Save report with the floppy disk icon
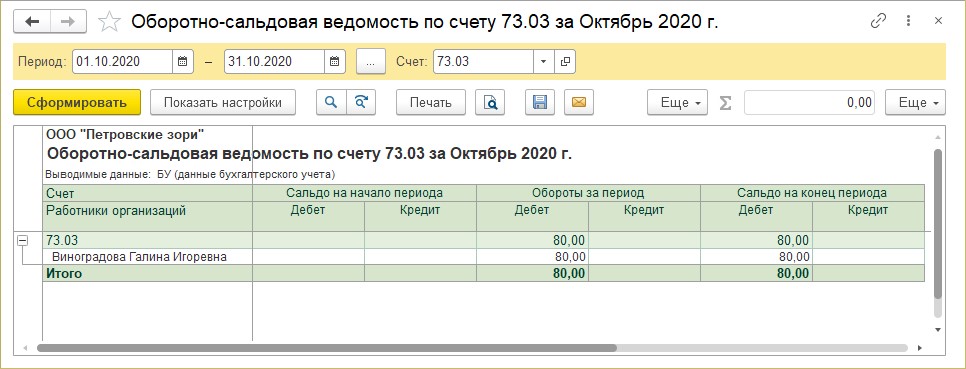Image resolution: width=966 pixels, height=369 pixels. (540, 102)
